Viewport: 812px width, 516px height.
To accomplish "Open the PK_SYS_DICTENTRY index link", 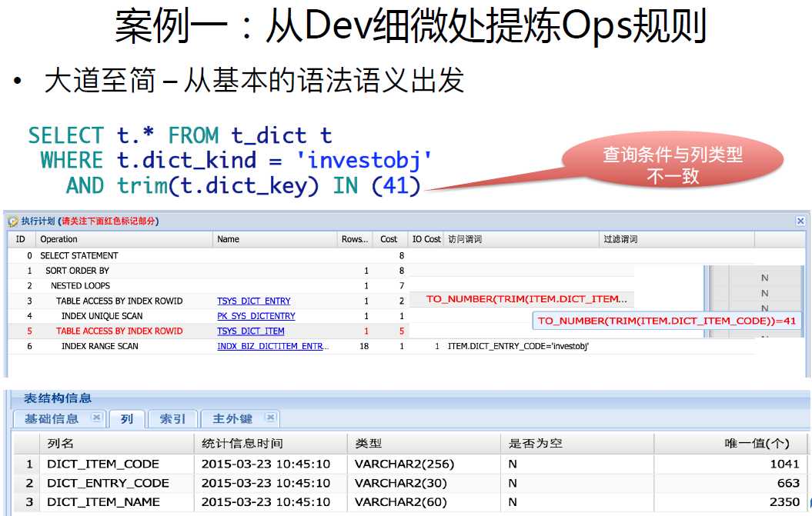I will [256, 316].
